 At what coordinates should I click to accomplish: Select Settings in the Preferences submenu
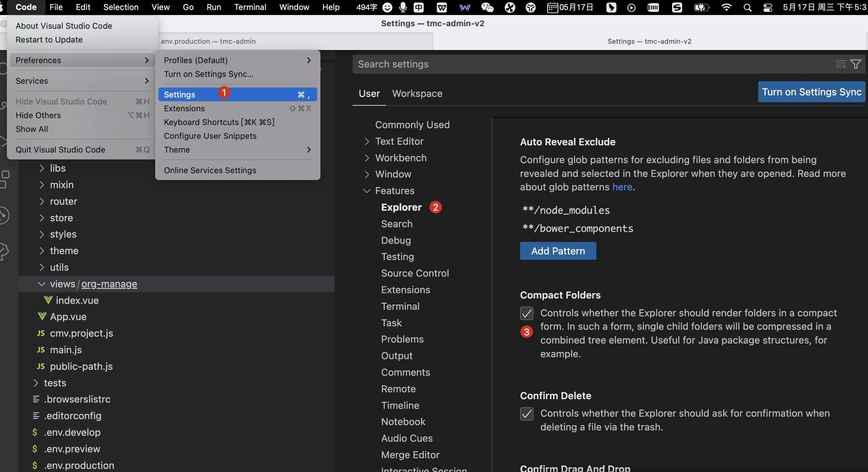coord(237,95)
